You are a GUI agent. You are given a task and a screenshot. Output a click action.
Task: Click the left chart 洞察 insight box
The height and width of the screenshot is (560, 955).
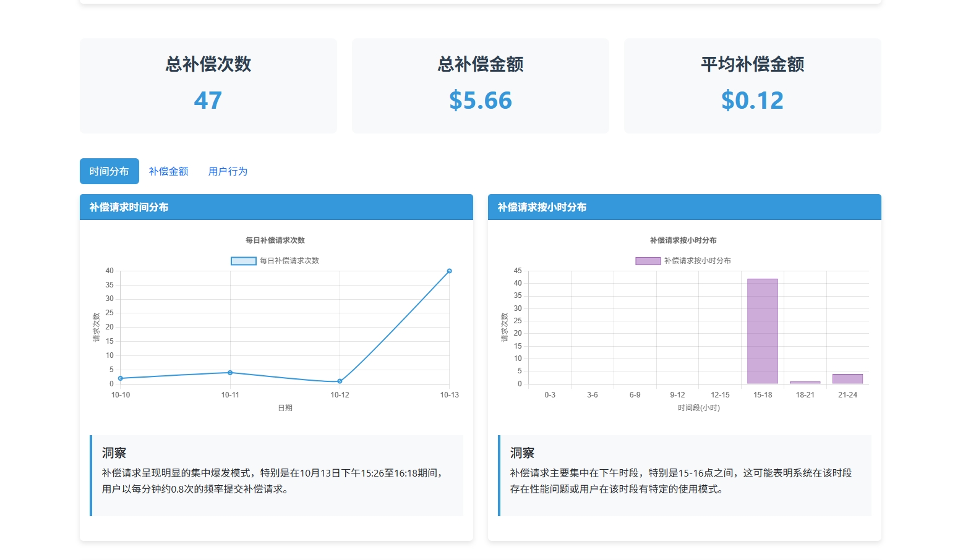pyautogui.click(x=277, y=475)
